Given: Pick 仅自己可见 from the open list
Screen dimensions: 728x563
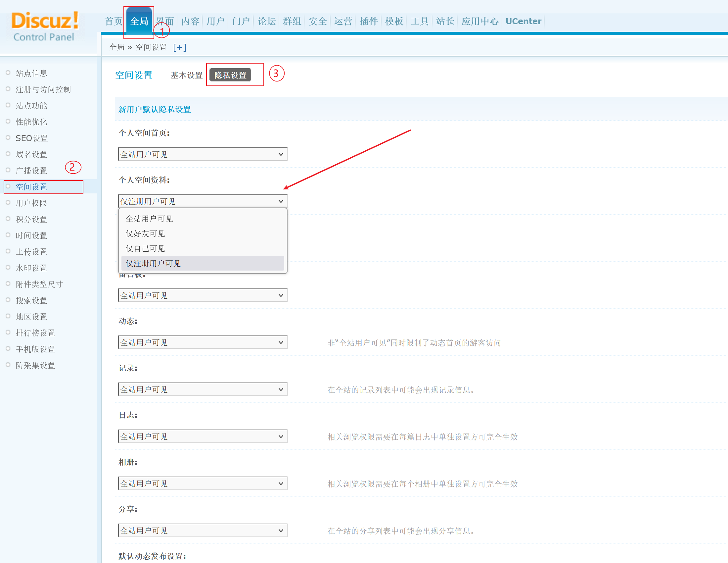Looking at the screenshot, I should pyautogui.click(x=145, y=249).
